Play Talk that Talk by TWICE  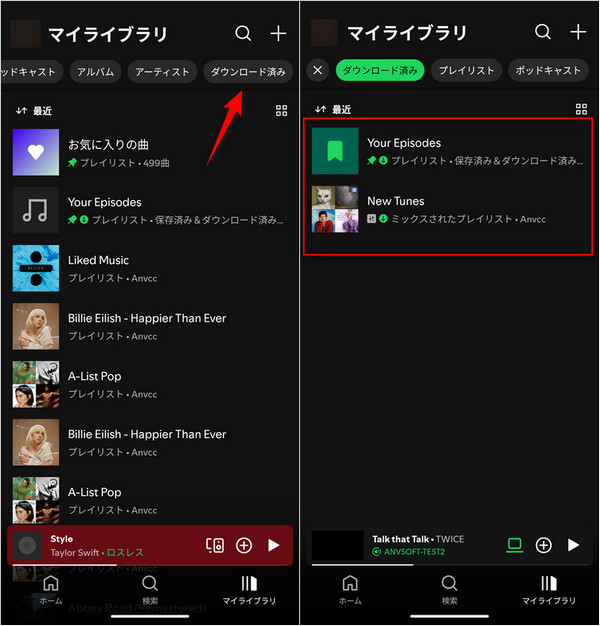click(573, 545)
